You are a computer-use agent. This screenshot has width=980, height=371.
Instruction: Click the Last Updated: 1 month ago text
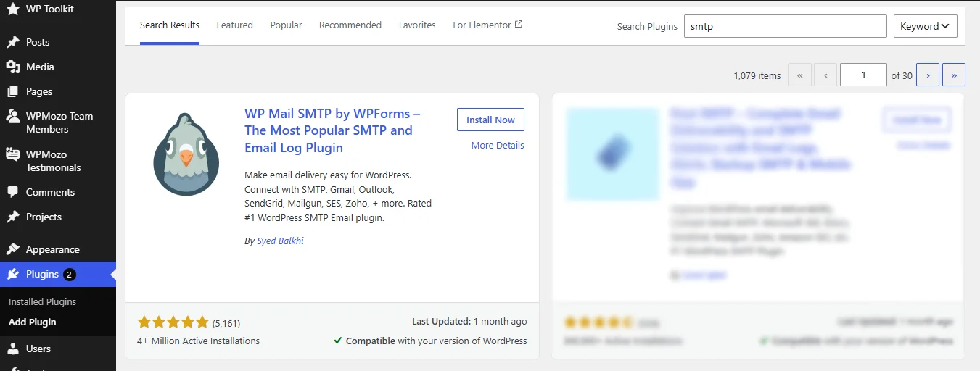pos(469,321)
